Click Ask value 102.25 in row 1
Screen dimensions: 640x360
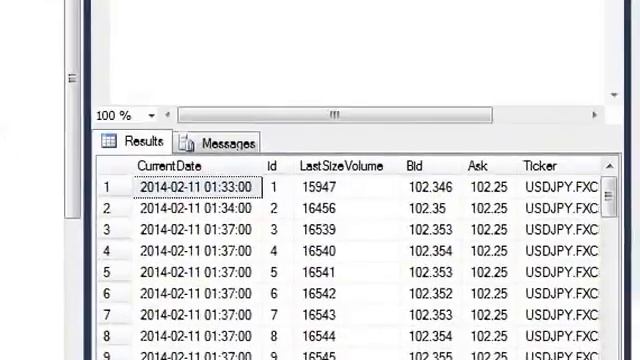pyautogui.click(x=489, y=187)
